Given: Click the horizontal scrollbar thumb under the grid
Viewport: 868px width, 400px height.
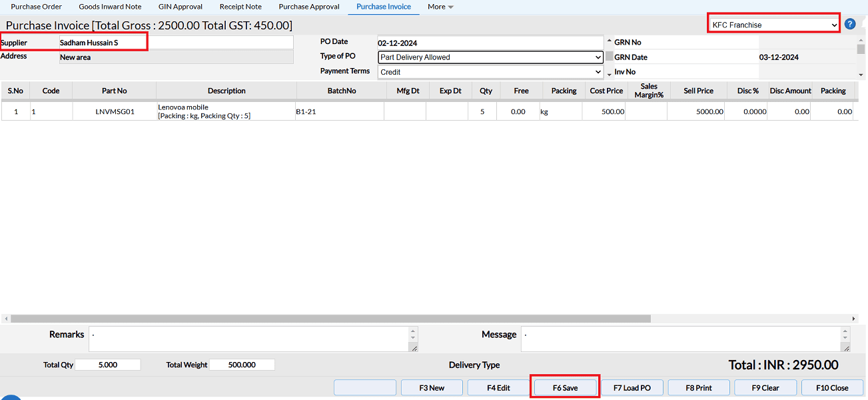Looking at the screenshot, I should point(330,319).
